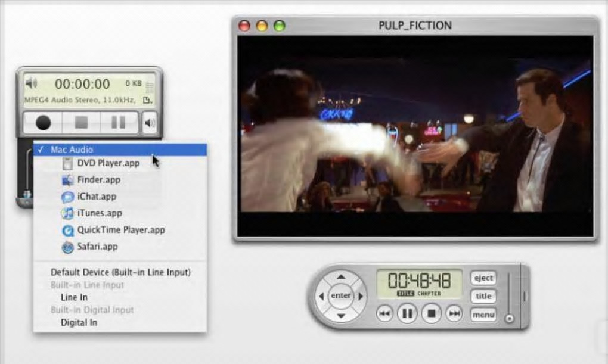Start recording with the round record button
Screen dimensions: 608x364
coord(43,123)
